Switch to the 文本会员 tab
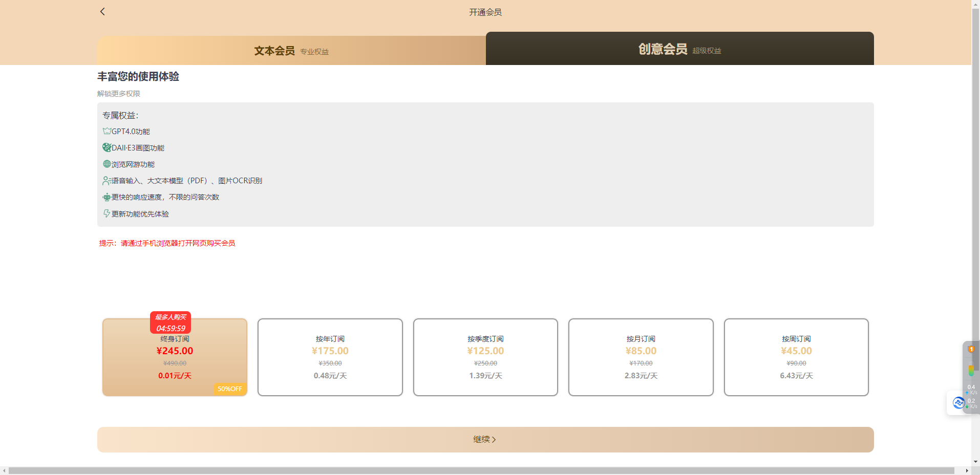Image resolution: width=980 pixels, height=475 pixels. click(291, 51)
